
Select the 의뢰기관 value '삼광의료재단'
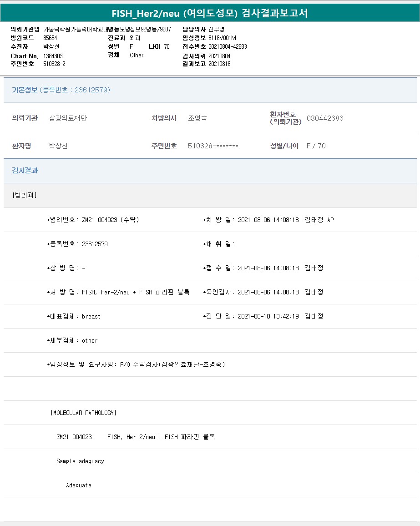68,118
